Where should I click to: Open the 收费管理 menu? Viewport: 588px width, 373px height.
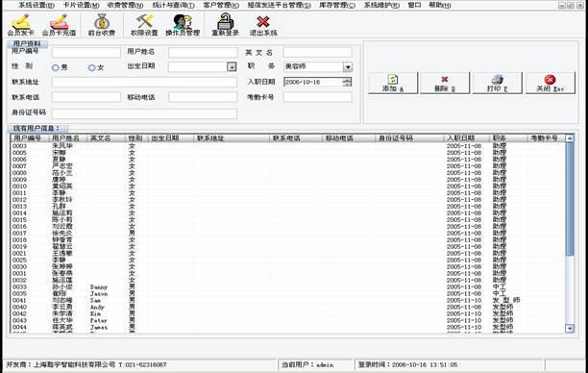125,5
